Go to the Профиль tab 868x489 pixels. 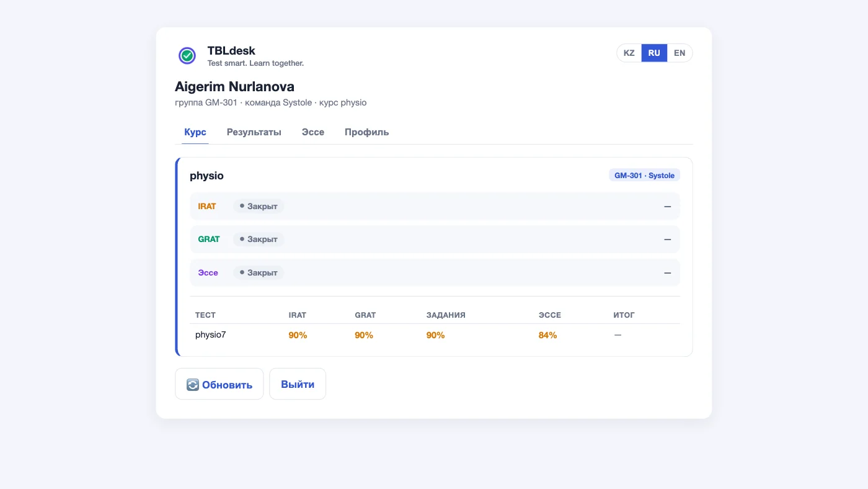coord(367,132)
